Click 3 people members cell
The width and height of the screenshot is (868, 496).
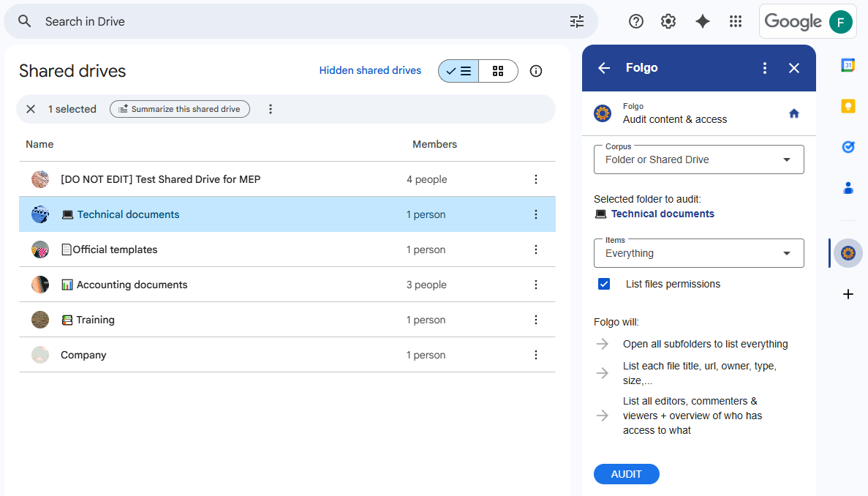[x=426, y=285]
